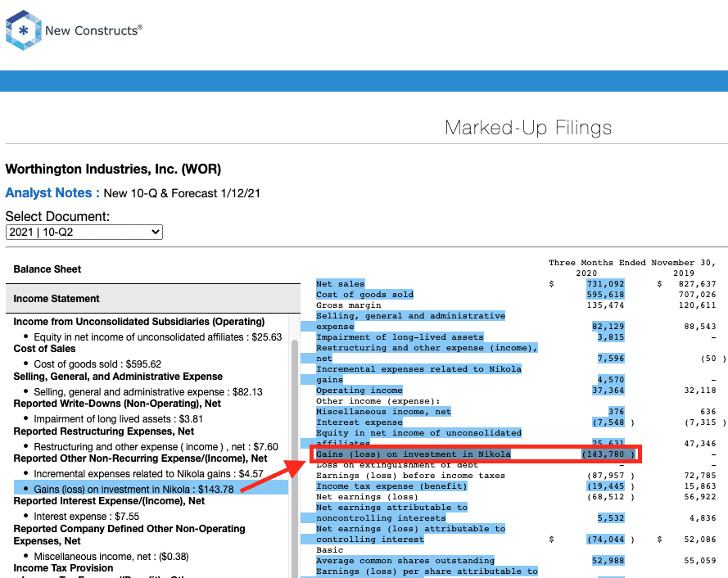
Task: Click the highlighted 'Operating income' line
Action: click(x=359, y=391)
